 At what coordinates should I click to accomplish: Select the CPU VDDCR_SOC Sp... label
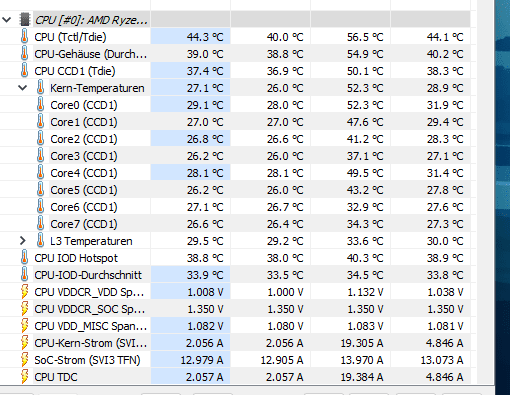coord(90,309)
